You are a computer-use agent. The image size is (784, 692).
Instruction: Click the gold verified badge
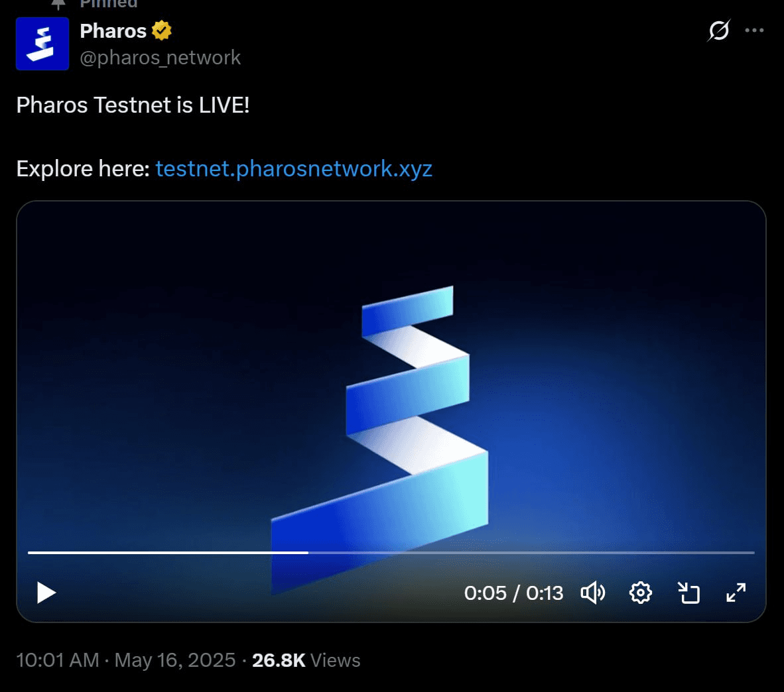click(x=161, y=30)
